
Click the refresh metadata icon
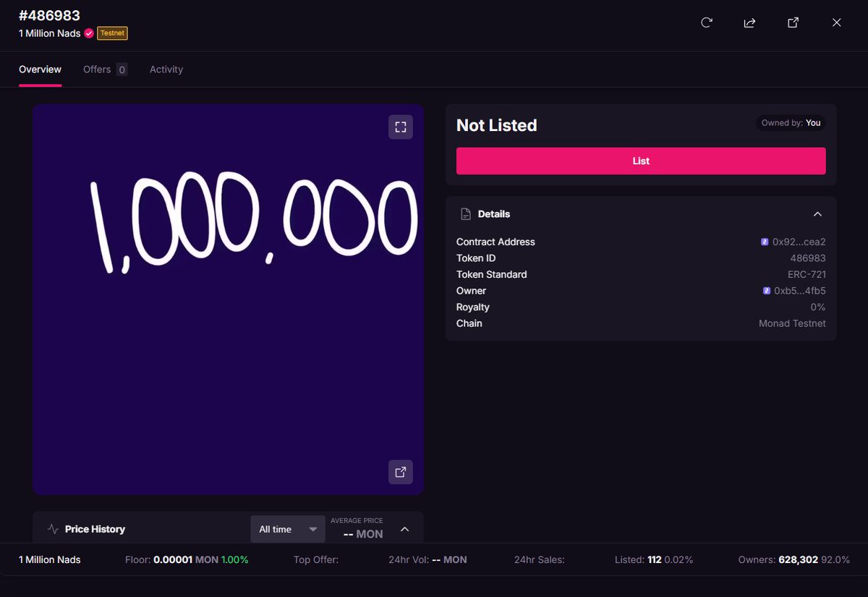click(707, 22)
